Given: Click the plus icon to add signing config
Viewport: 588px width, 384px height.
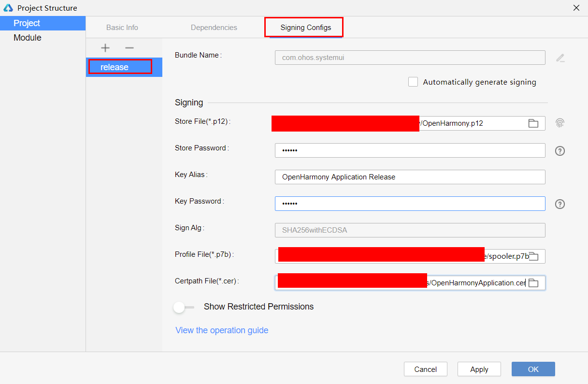Looking at the screenshot, I should (105, 48).
